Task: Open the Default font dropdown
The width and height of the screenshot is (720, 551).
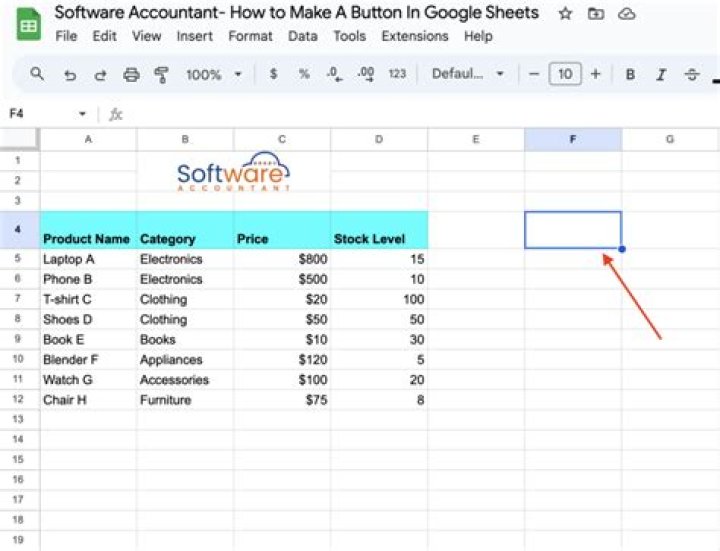Action: (x=468, y=73)
